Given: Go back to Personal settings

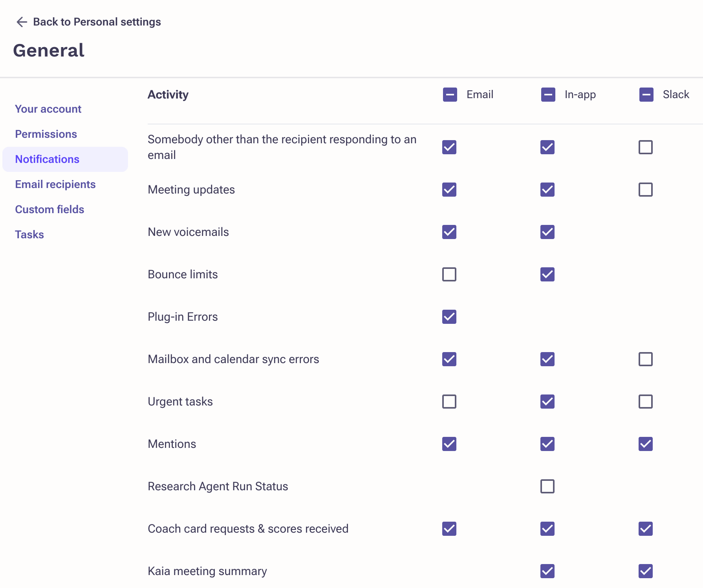Looking at the screenshot, I should 97,22.
